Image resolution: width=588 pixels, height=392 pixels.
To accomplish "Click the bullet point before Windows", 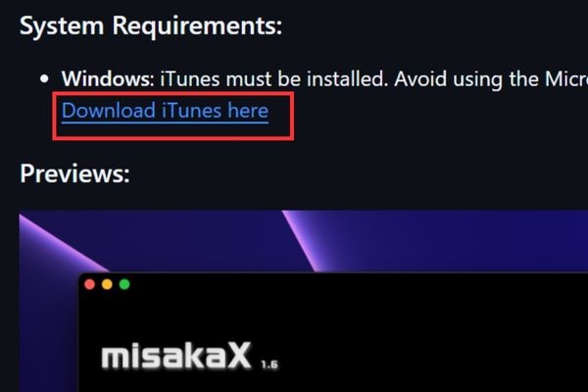I will (45, 78).
